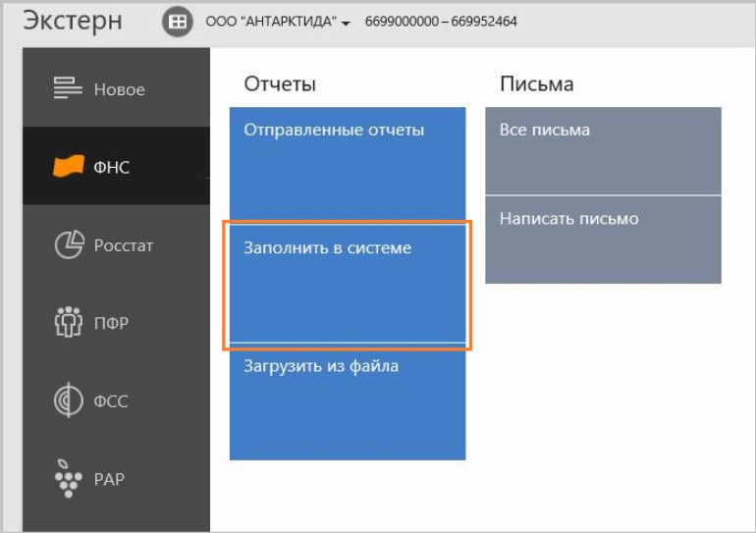This screenshot has width=756, height=533.
Task: Click the Написать письмо tile
Action: (x=603, y=240)
